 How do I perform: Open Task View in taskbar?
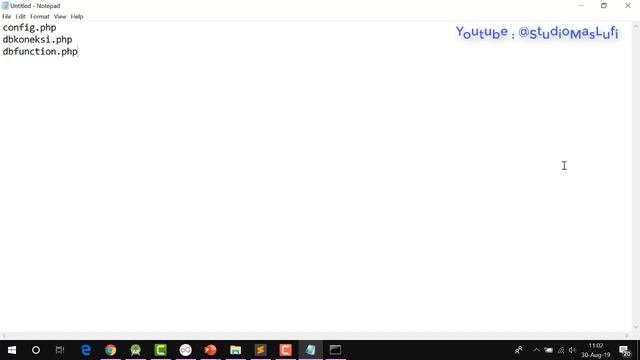click(x=60, y=350)
